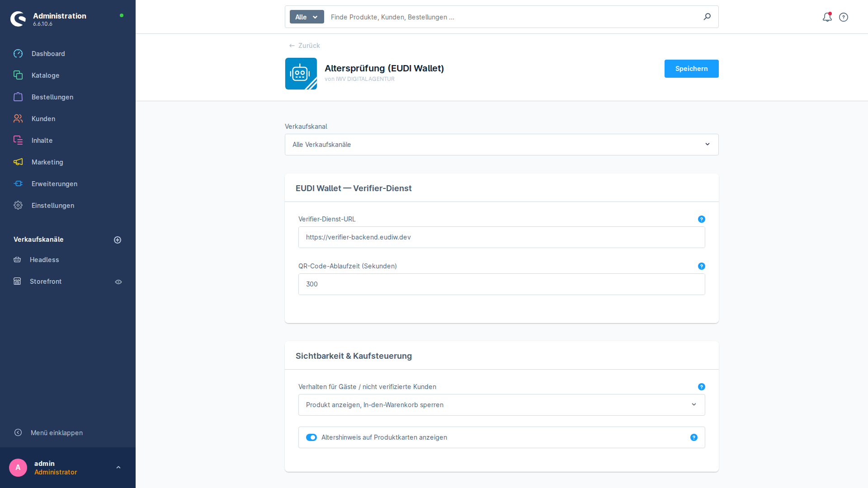Click the Verifier-Dienst-URL input field
The image size is (868, 488).
point(502,237)
